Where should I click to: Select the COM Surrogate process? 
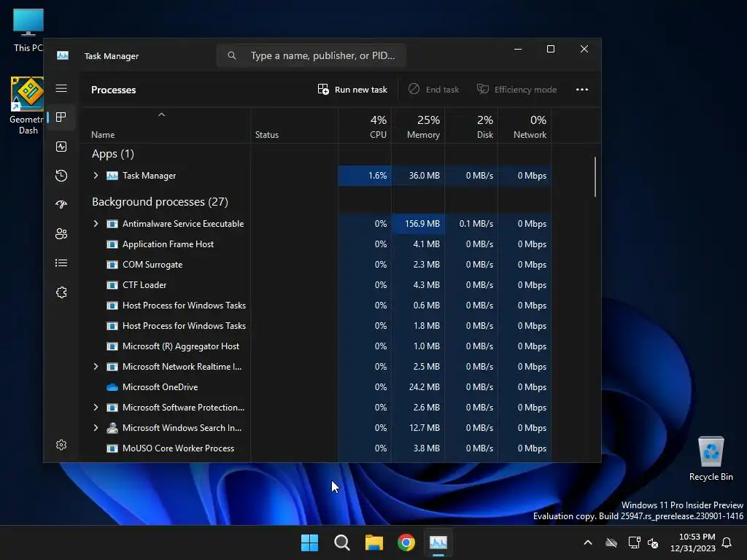[315, 265]
